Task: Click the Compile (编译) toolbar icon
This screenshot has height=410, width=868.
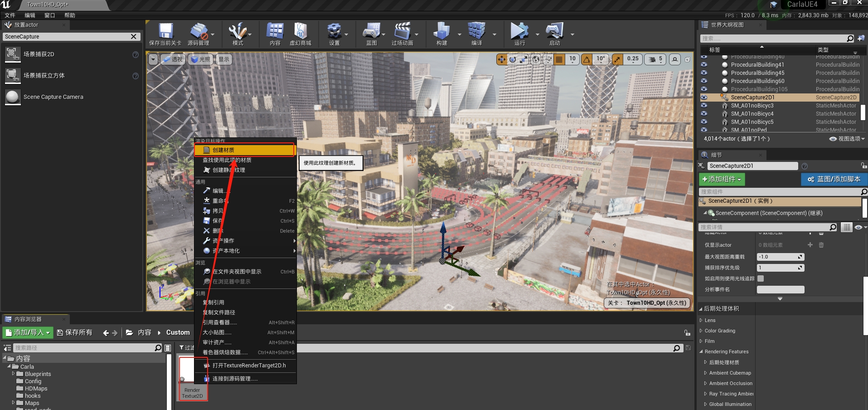Action: (x=476, y=32)
